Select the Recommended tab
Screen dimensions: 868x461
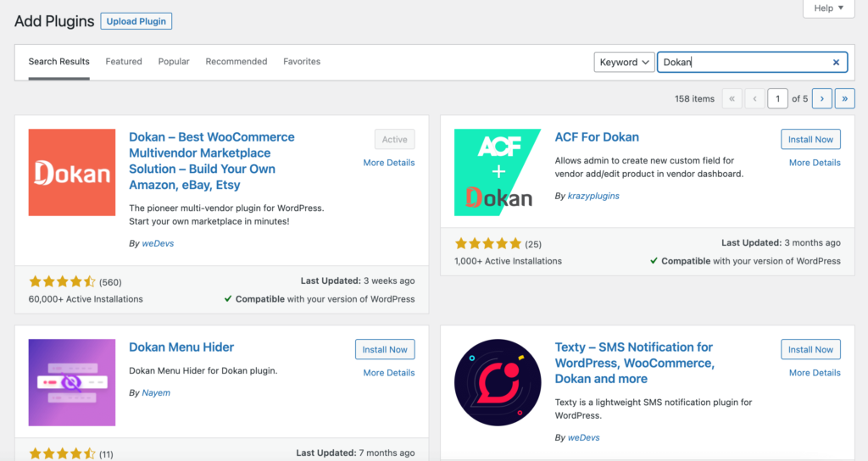tap(236, 62)
